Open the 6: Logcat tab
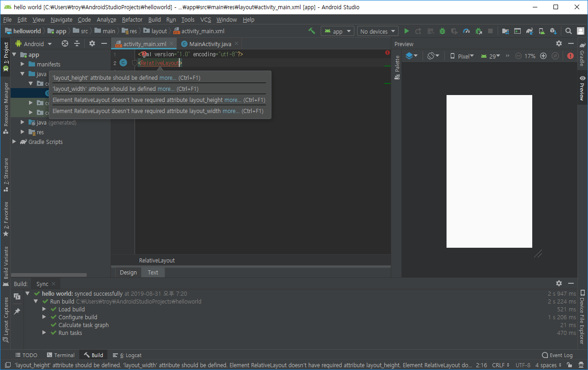The image size is (588, 370). click(x=127, y=355)
